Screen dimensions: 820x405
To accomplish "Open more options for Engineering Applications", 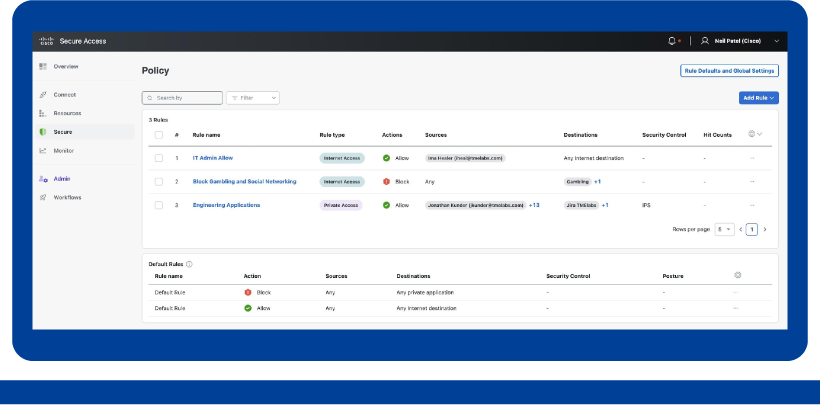I will [x=752, y=205].
